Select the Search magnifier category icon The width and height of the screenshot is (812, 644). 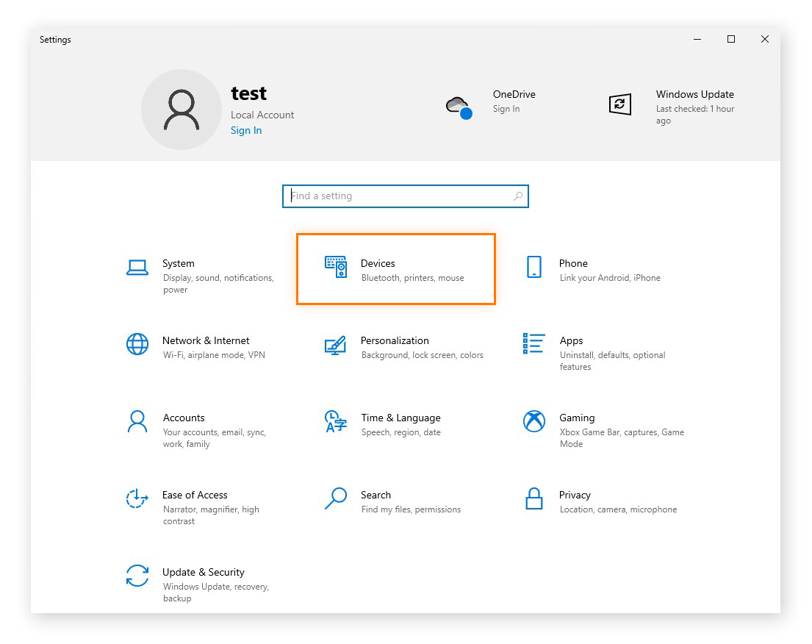pyautogui.click(x=336, y=498)
